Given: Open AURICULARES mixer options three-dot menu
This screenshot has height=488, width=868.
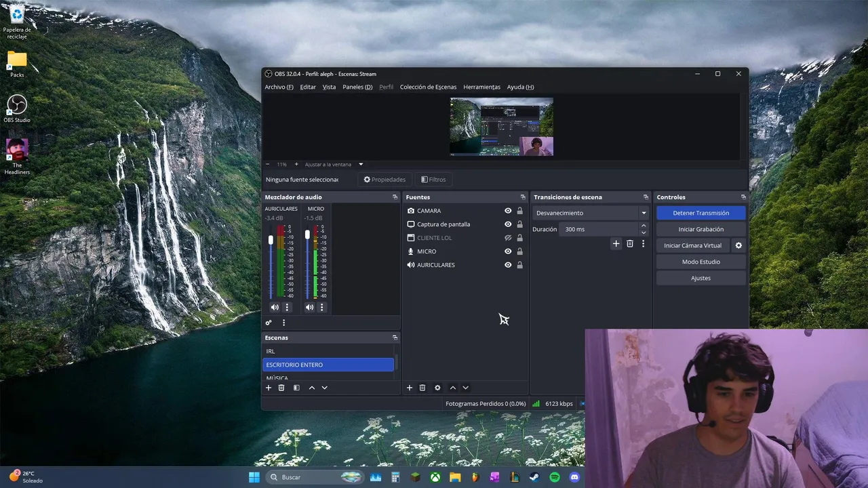Looking at the screenshot, I should click(x=287, y=307).
